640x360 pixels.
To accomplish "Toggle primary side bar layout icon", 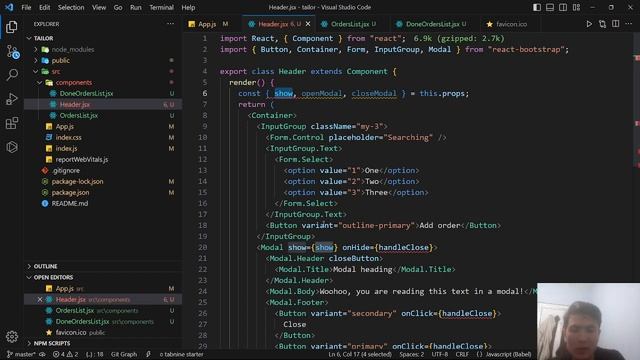I will (x=537, y=7).
